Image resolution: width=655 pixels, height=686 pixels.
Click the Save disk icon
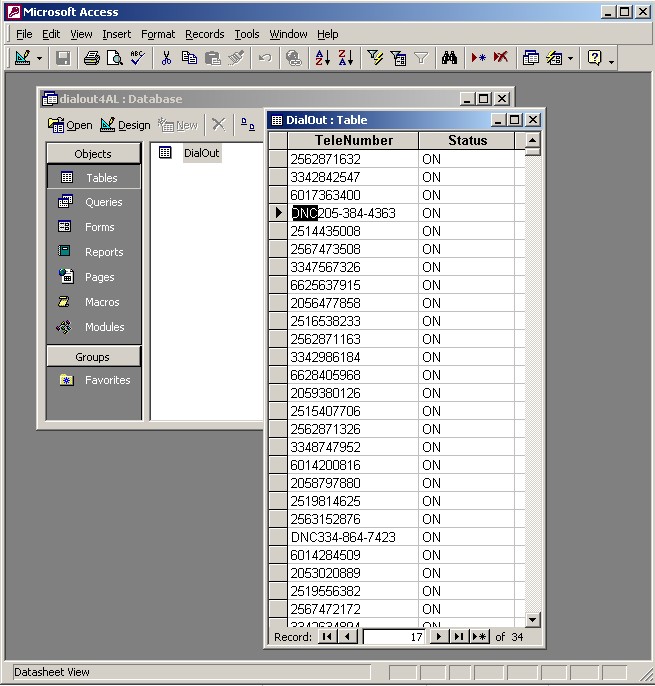click(63, 58)
